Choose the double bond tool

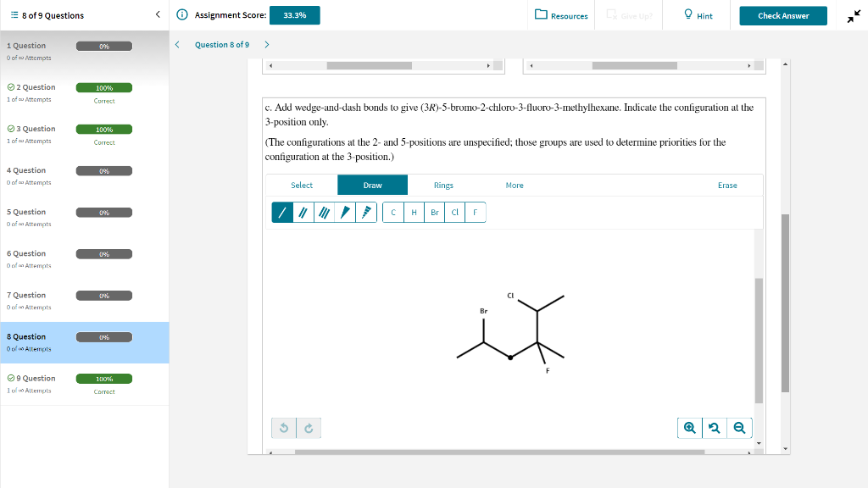coord(303,212)
